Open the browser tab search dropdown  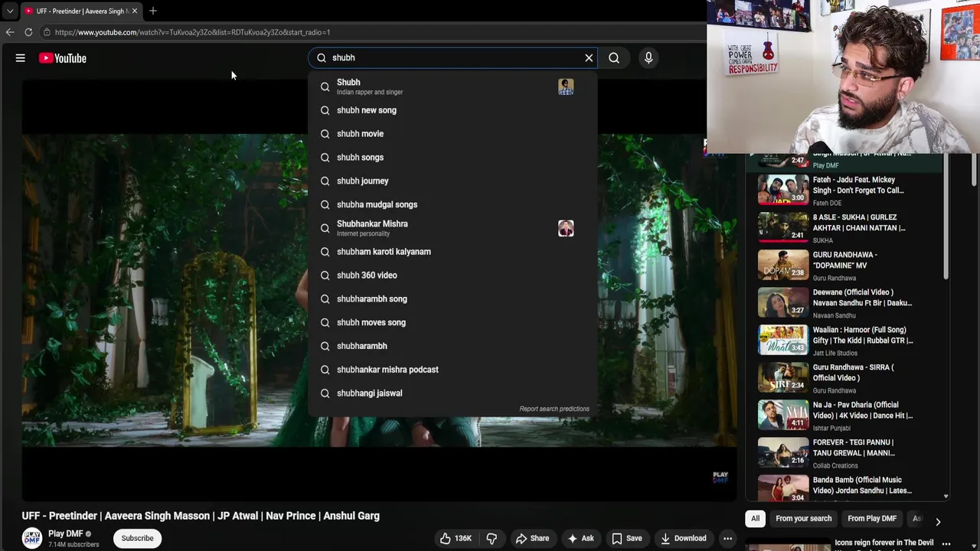[x=9, y=11]
